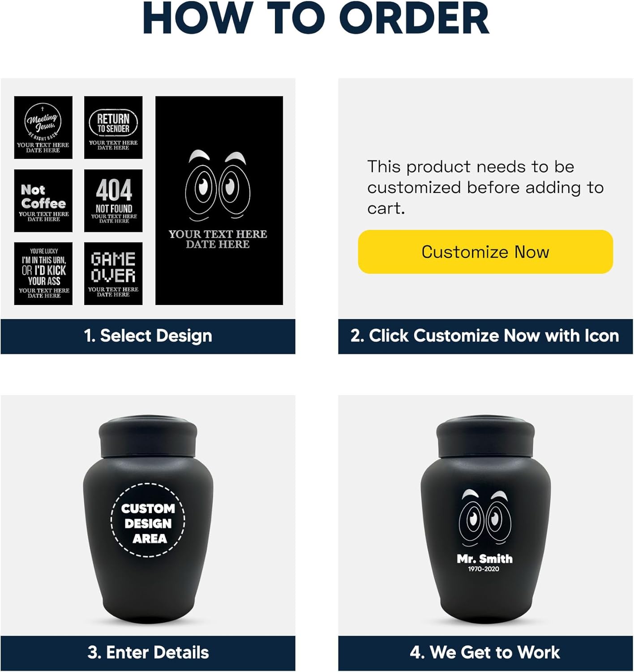This screenshot has width=634, height=672.
Task: Click the 2. Click Customize Now banner
Action: (485, 336)
